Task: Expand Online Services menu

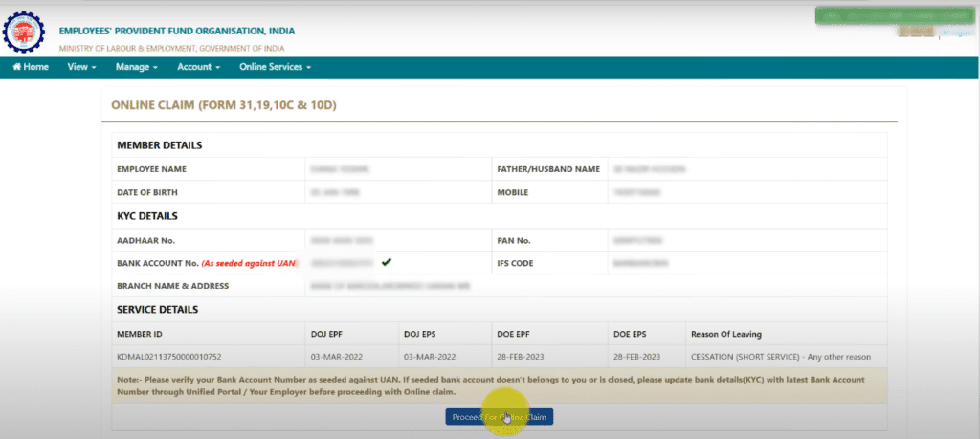Action: click(275, 67)
